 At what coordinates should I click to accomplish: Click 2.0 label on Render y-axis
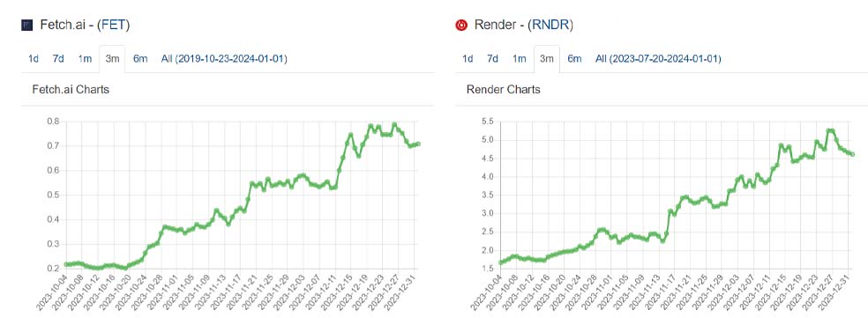coord(487,250)
